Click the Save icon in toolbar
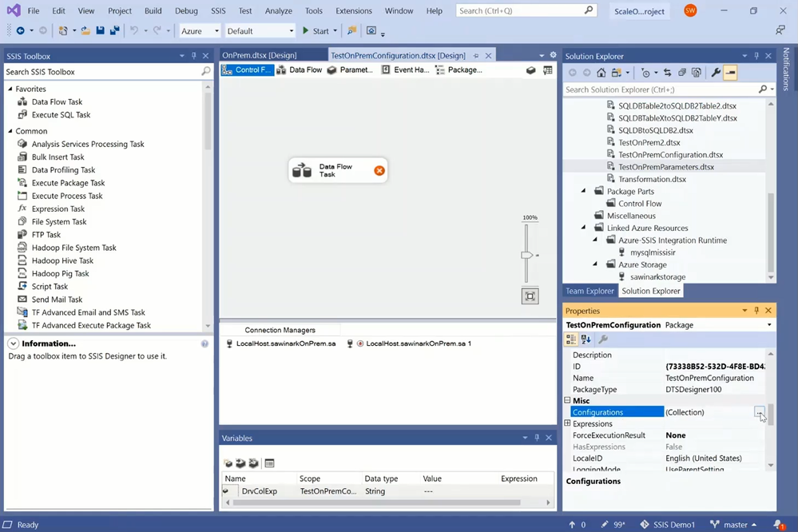The width and height of the screenshot is (798, 532). point(101,30)
